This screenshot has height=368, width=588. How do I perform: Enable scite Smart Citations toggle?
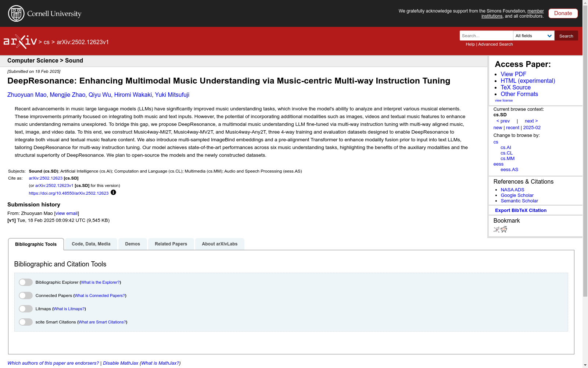26,322
